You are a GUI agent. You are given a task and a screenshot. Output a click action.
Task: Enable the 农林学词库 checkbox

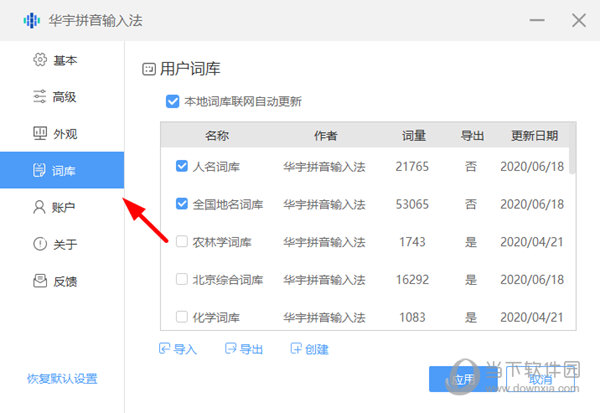pos(182,242)
